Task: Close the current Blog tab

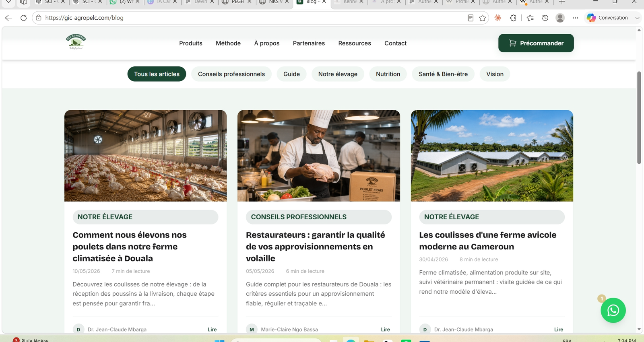Action: click(324, 2)
